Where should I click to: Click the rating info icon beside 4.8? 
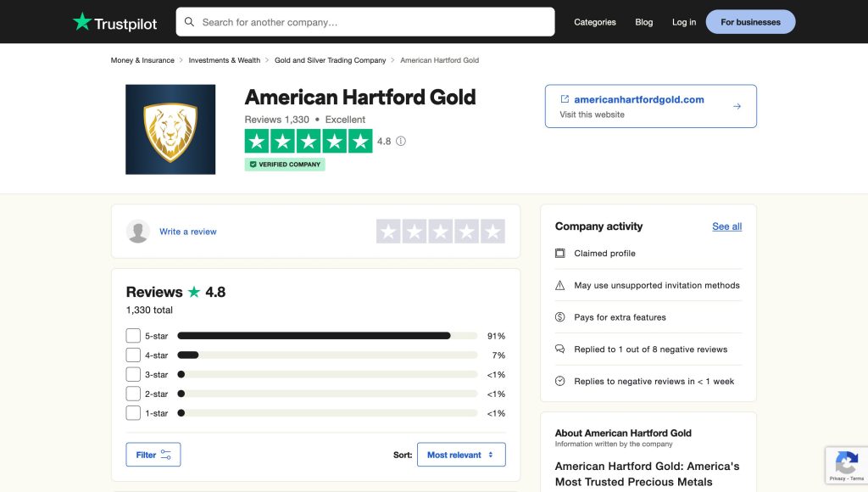point(401,142)
